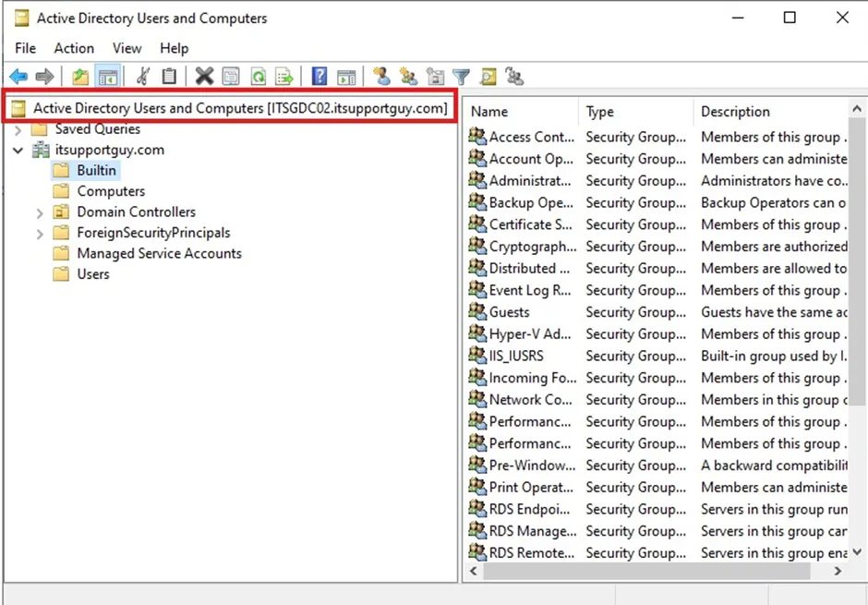
Task: Click the Description column header
Action: click(766, 112)
